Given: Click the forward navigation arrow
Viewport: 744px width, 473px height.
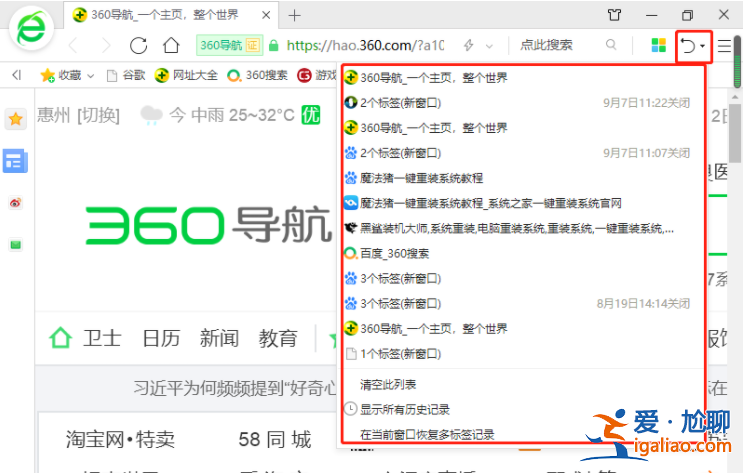Looking at the screenshot, I should [x=106, y=46].
